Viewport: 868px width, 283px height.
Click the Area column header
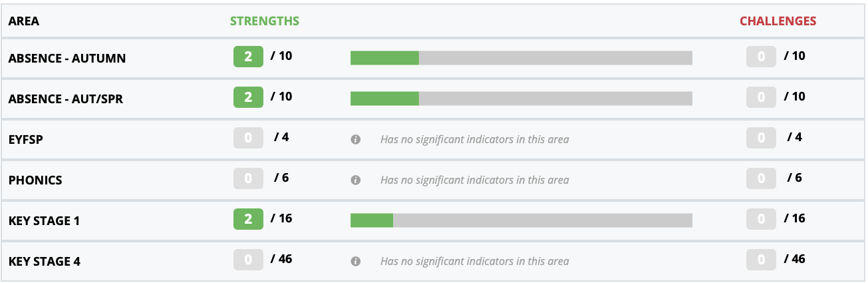[x=24, y=21]
